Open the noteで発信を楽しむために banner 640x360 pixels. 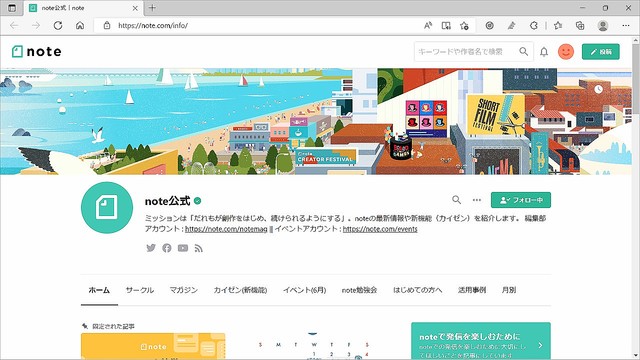tap(481, 341)
